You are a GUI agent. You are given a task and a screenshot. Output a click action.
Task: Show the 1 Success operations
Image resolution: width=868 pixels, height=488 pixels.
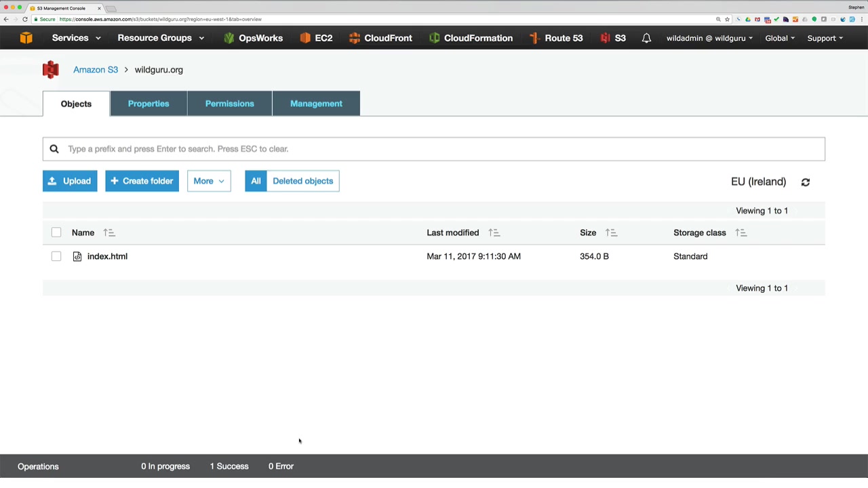[229, 466]
